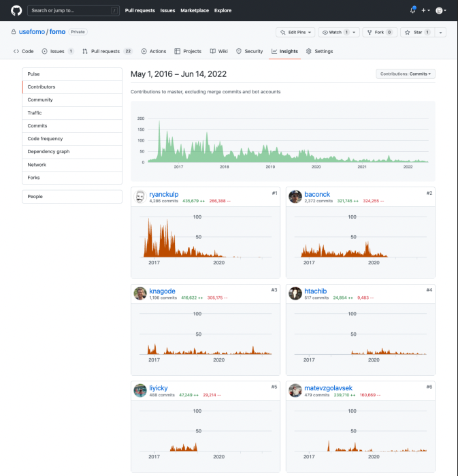Switch to the Security tab
458x476 pixels.
click(250, 51)
